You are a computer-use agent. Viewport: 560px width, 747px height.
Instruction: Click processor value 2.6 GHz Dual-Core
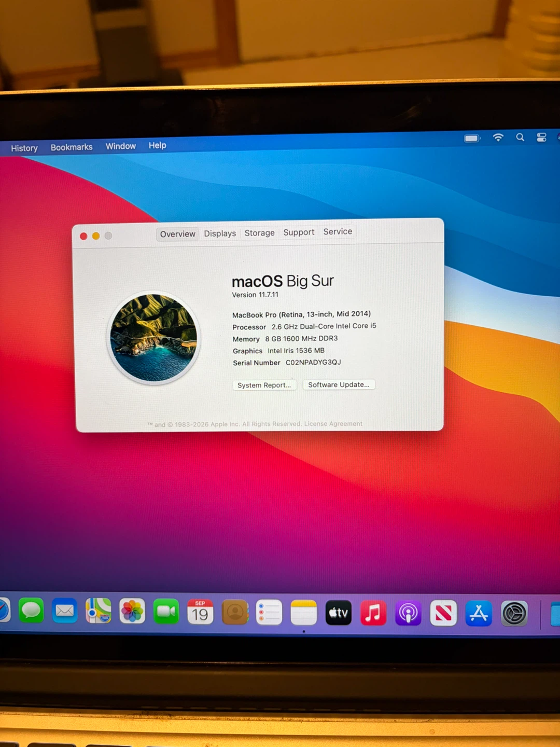click(x=324, y=326)
